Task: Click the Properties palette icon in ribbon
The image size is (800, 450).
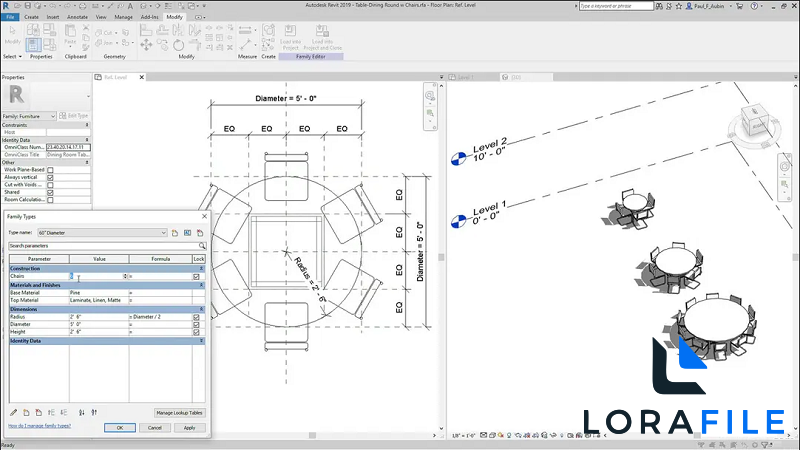Action: click(x=33, y=45)
